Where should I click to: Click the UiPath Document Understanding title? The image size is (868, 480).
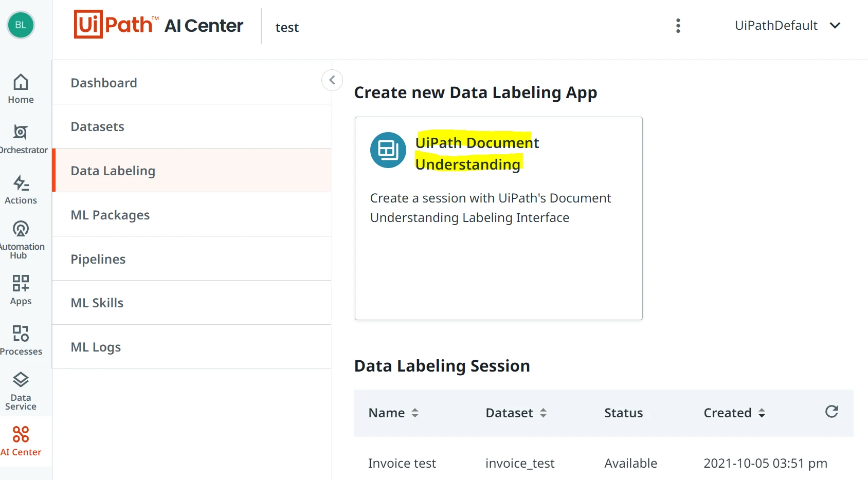pyautogui.click(x=477, y=153)
